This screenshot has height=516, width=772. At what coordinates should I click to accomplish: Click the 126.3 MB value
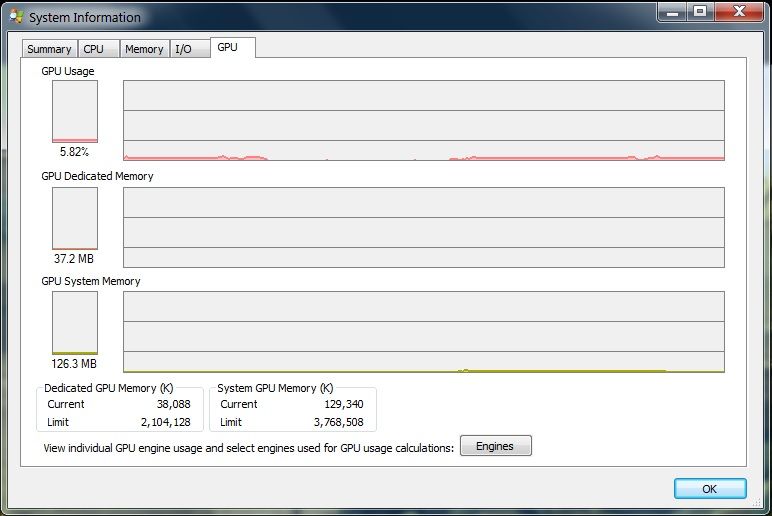[74, 364]
